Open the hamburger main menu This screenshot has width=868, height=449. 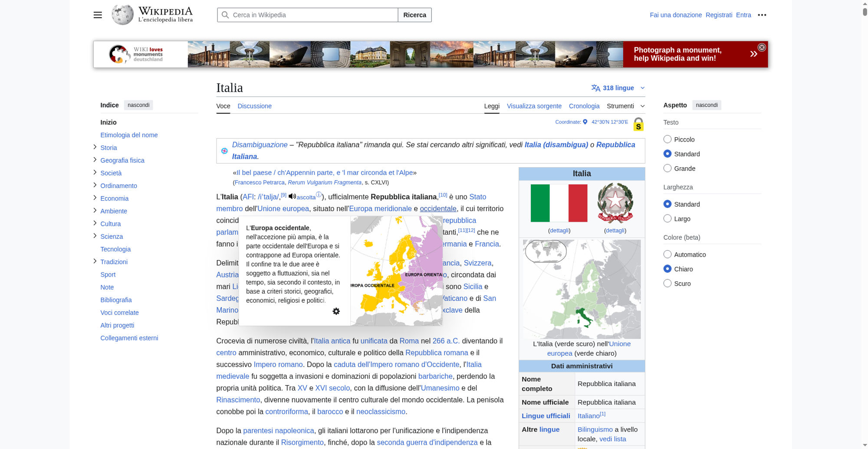98,15
